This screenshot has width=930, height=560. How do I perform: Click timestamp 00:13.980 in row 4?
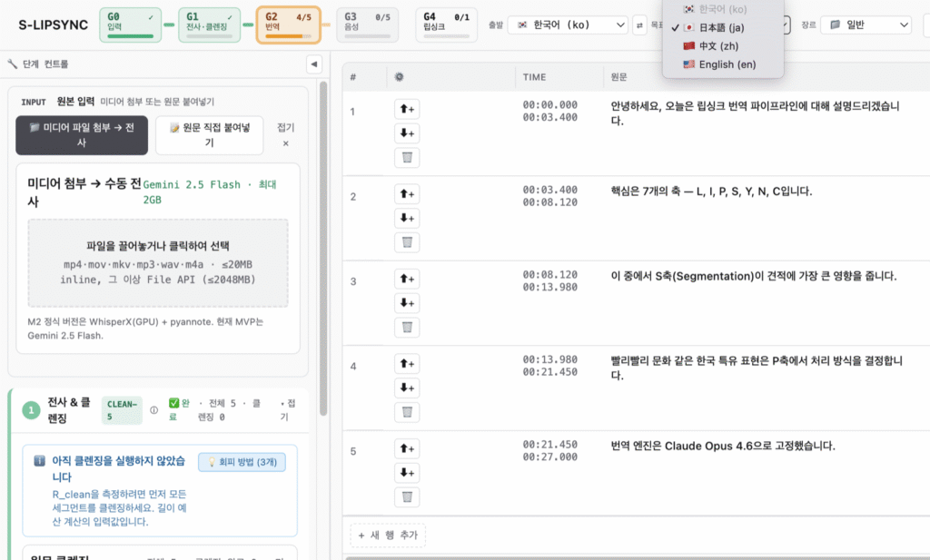coord(549,359)
